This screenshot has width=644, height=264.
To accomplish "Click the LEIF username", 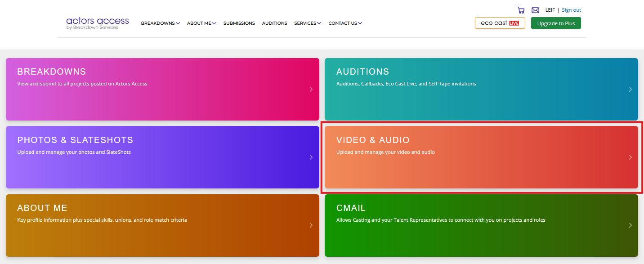I will click(x=550, y=10).
